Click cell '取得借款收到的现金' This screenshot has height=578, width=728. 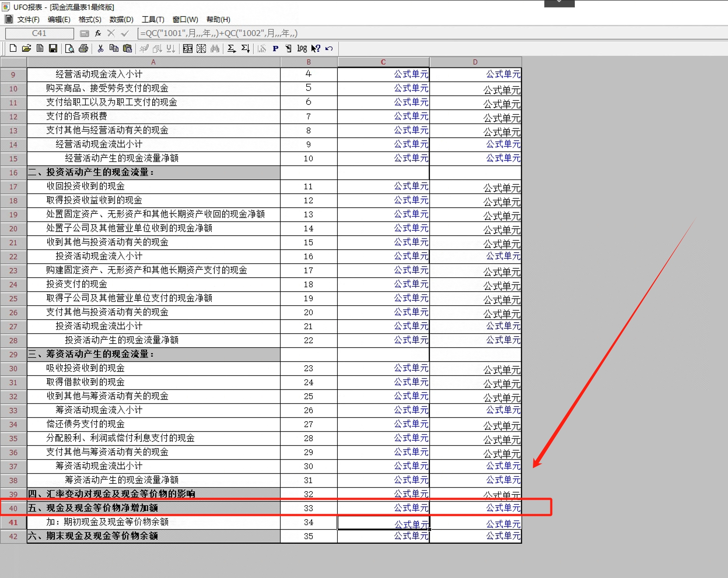point(154,382)
